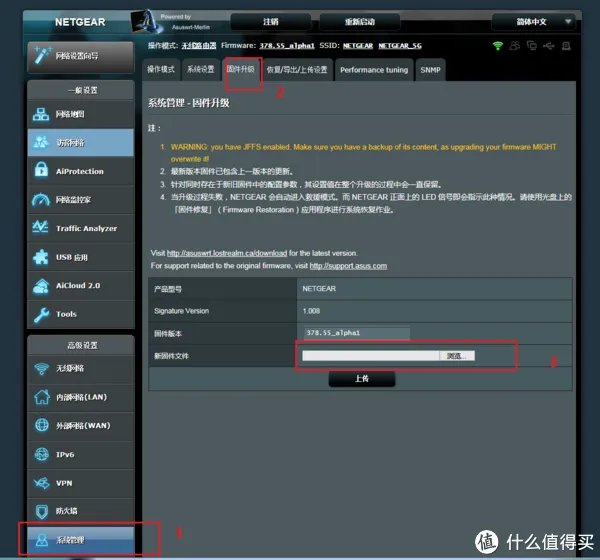The height and width of the screenshot is (560, 600).
Task: Click product model NETGEAR value
Action: (x=319, y=289)
